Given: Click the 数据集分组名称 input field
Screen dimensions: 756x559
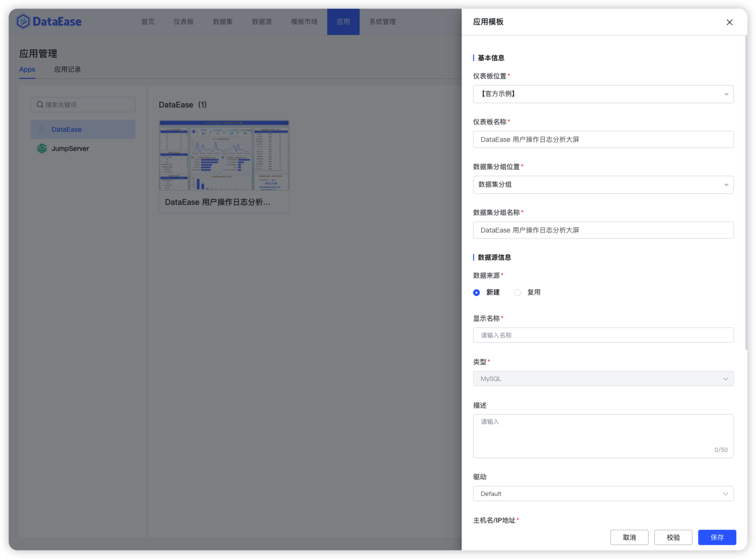Looking at the screenshot, I should (603, 230).
